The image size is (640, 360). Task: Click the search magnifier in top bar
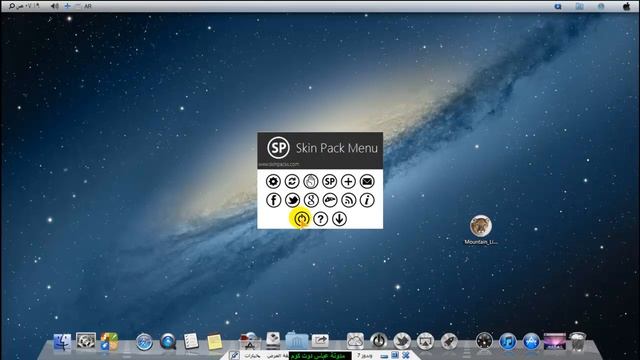click(x=11, y=6)
